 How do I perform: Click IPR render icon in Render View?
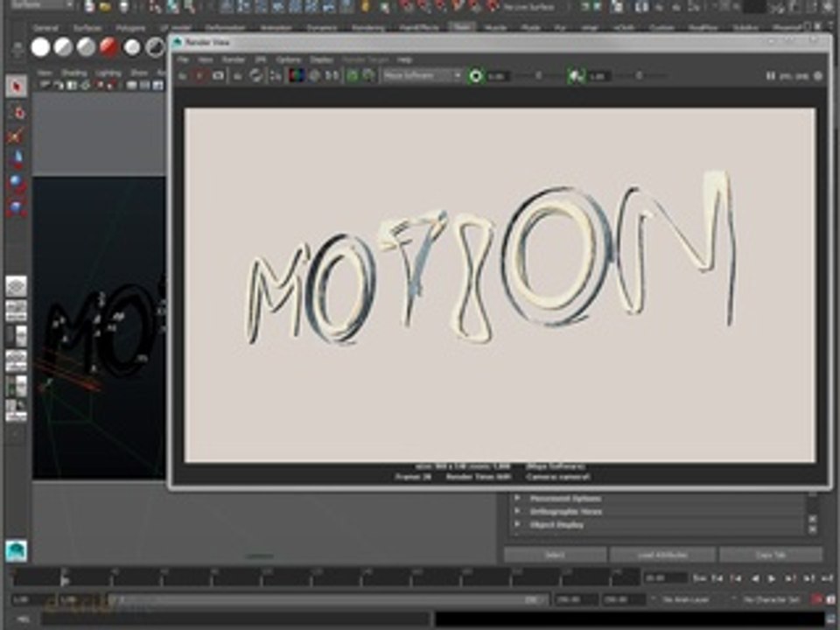237,76
